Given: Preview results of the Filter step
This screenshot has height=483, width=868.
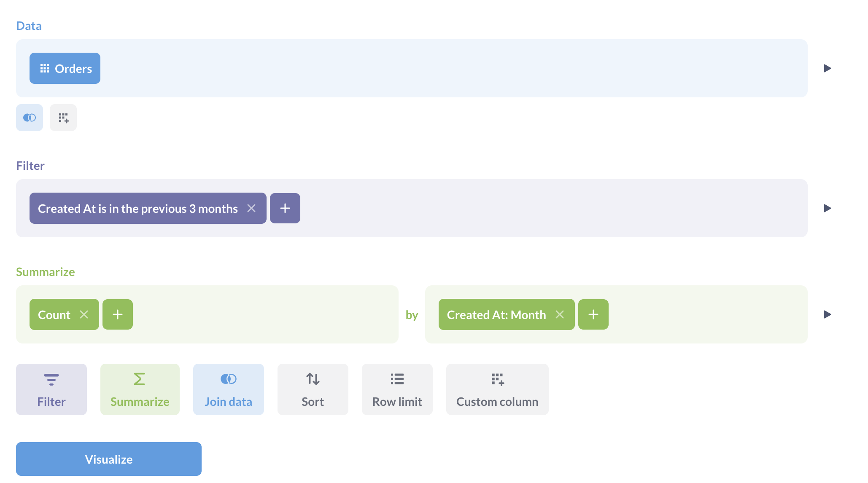Looking at the screenshot, I should pyautogui.click(x=827, y=208).
